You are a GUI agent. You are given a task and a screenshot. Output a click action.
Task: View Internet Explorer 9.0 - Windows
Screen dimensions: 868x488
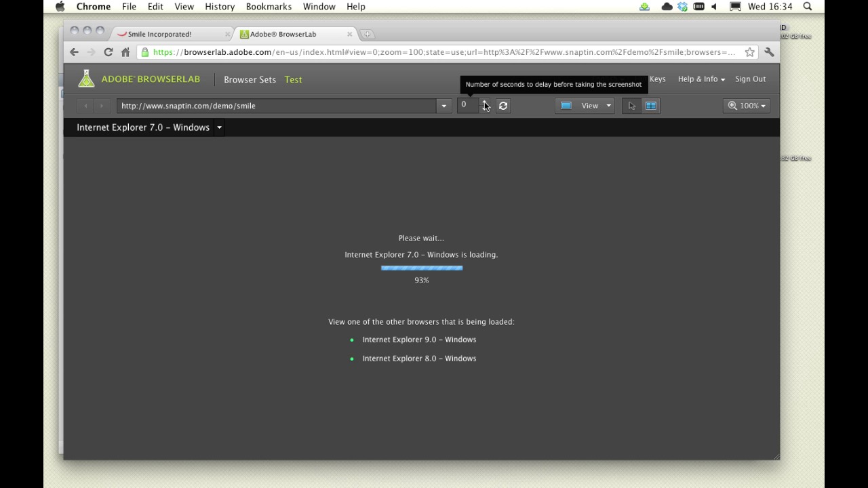[419, 340]
